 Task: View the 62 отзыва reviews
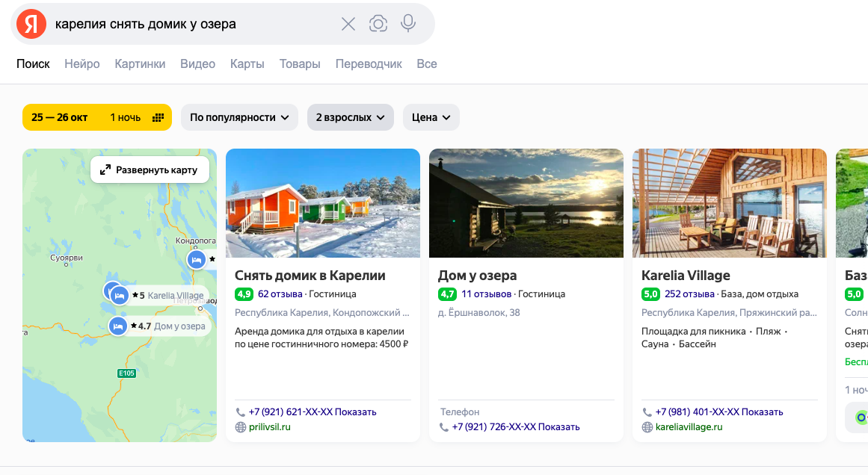280,294
